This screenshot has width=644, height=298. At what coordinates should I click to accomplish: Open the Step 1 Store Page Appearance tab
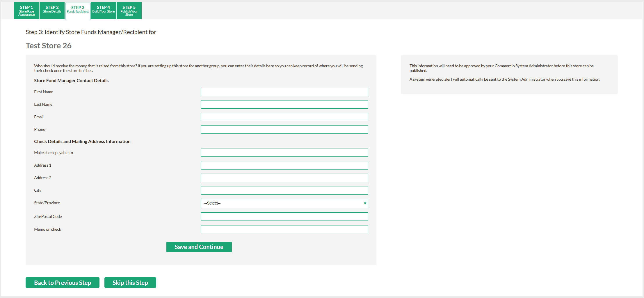(26, 11)
